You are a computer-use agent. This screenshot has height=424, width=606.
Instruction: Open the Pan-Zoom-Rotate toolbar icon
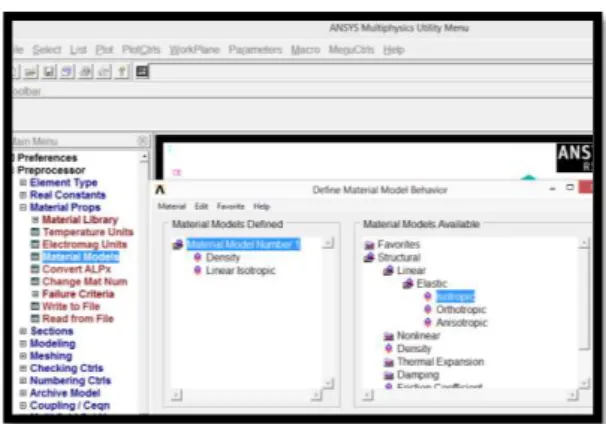coord(67,72)
